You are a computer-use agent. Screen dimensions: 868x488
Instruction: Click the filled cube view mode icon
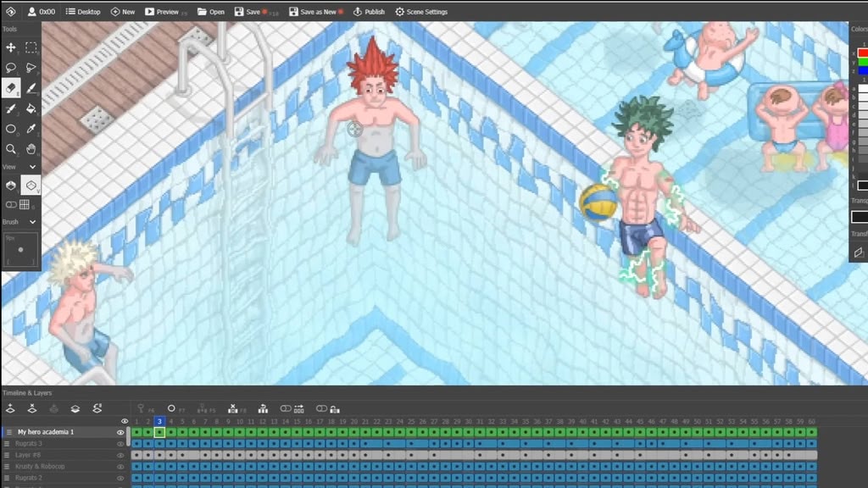10,186
